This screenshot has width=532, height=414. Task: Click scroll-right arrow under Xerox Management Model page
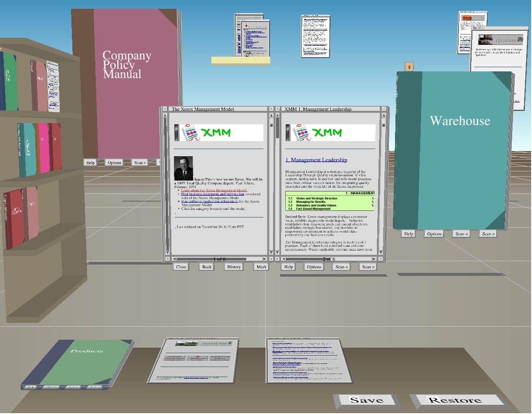(x=265, y=259)
